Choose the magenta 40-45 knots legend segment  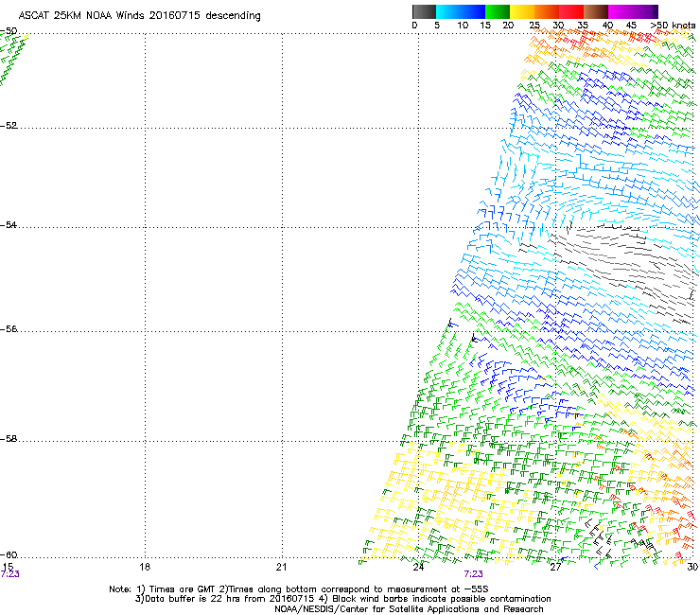coord(621,11)
